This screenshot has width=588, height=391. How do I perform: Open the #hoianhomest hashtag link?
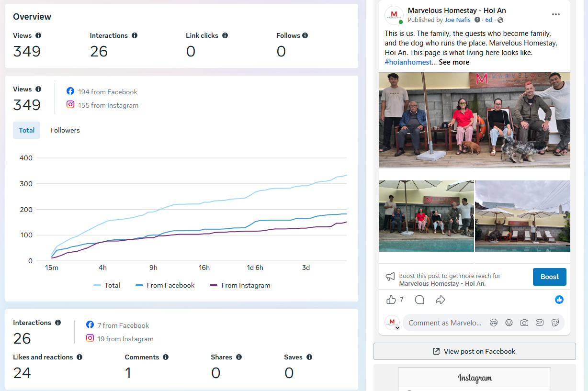pos(408,62)
